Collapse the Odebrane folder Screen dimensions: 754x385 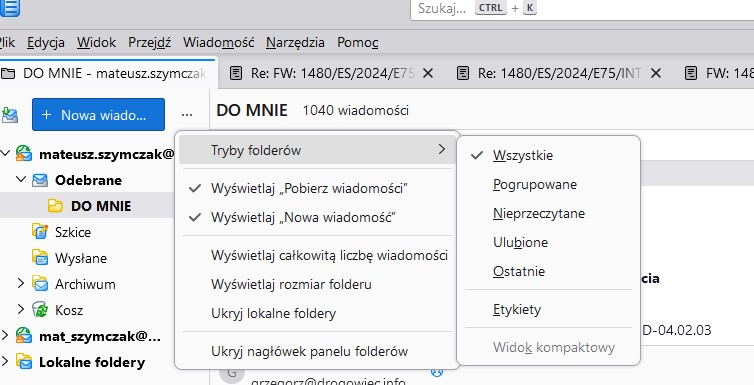(x=21, y=180)
